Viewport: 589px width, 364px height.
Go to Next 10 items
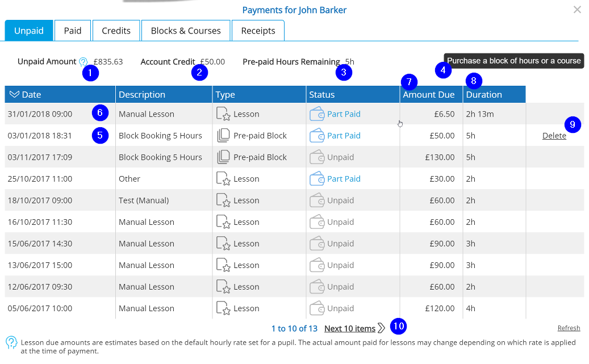click(350, 328)
